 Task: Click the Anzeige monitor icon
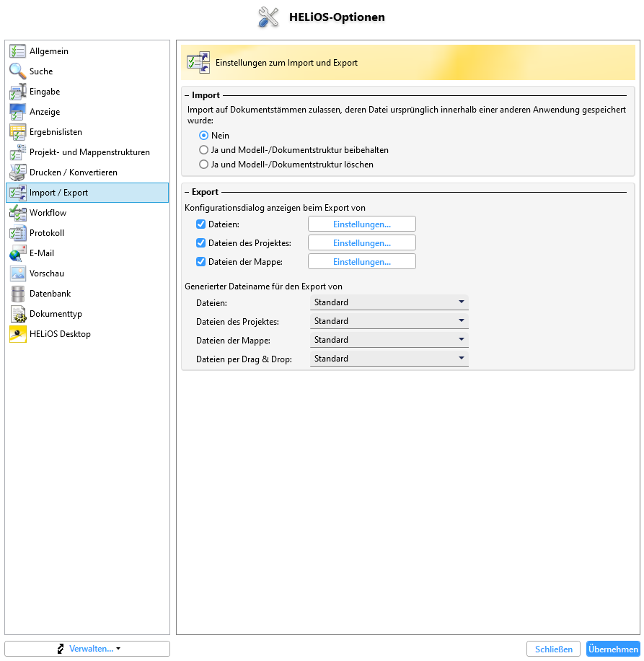click(18, 112)
